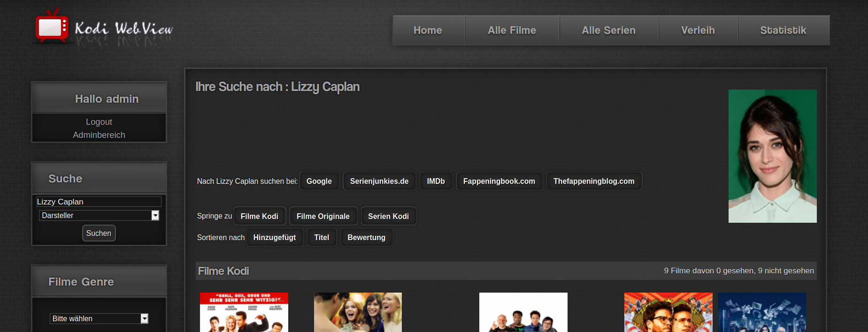Click the search field containing Lizzy Caplan
Viewport: 868px width, 332px height.
[x=99, y=202]
